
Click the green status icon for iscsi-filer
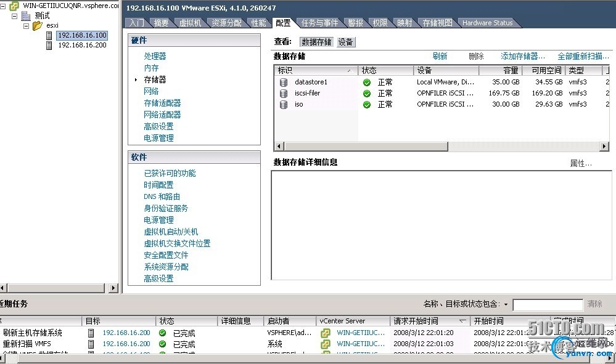(367, 94)
